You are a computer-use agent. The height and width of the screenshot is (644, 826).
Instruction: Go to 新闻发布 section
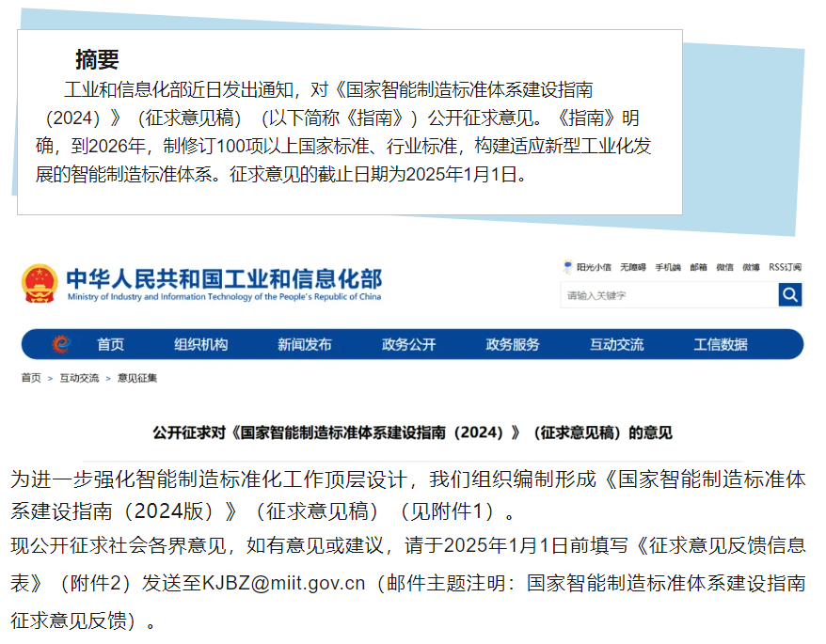tap(304, 345)
